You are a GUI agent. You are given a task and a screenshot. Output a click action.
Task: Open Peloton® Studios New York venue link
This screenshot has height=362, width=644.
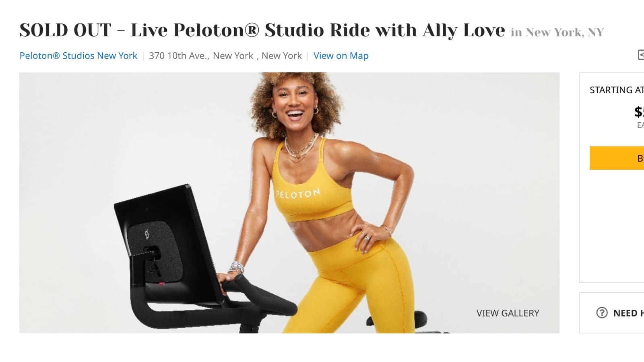click(x=78, y=56)
